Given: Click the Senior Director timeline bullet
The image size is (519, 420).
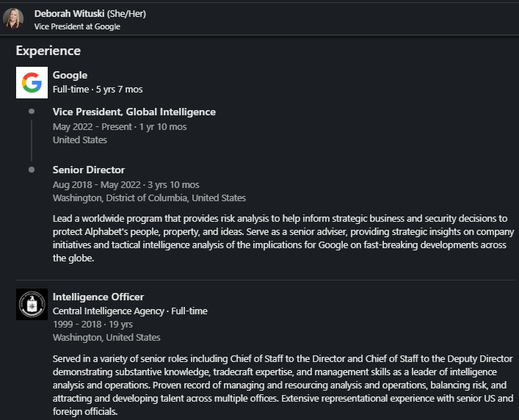Looking at the screenshot, I should pyautogui.click(x=32, y=170).
